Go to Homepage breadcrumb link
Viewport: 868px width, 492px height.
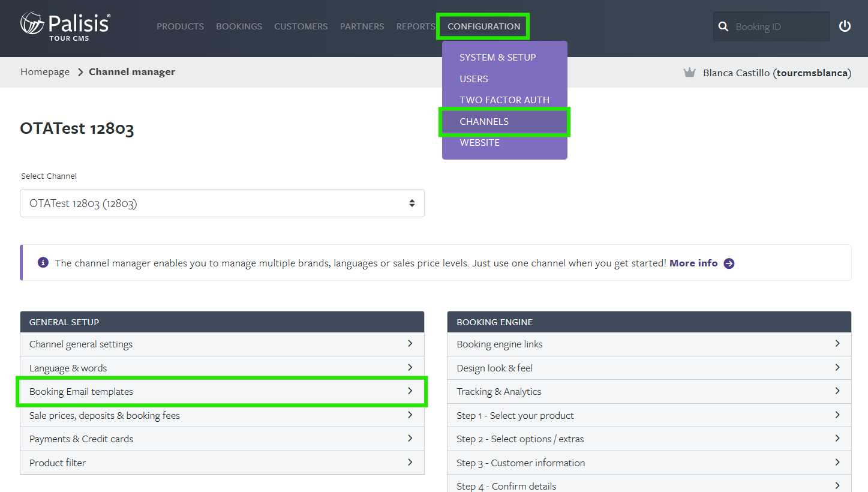[x=45, y=72]
